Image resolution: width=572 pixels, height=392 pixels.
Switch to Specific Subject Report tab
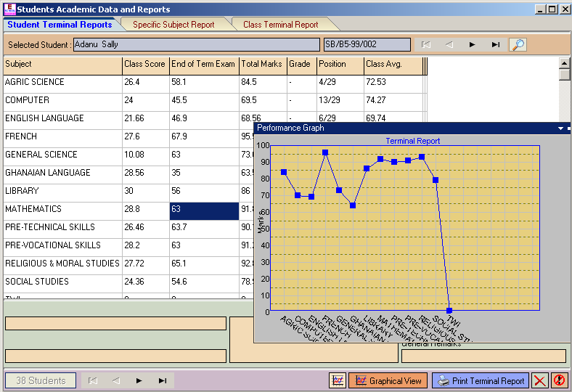[x=173, y=25]
